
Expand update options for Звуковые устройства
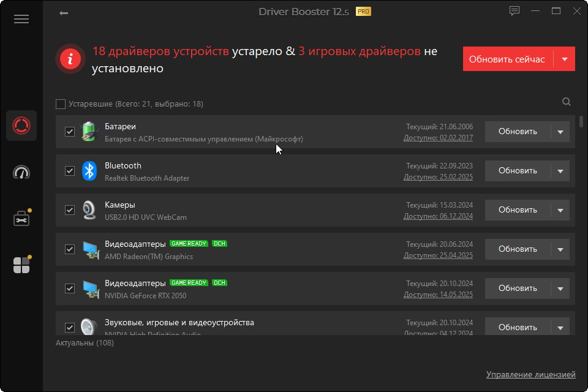coord(560,327)
